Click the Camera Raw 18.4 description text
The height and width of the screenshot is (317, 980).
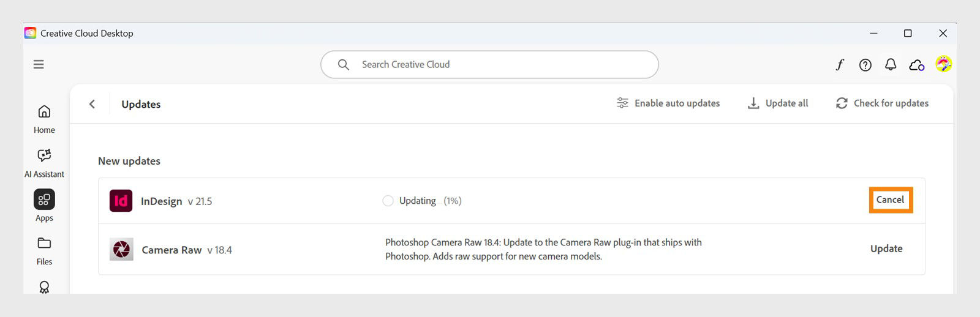tap(543, 249)
